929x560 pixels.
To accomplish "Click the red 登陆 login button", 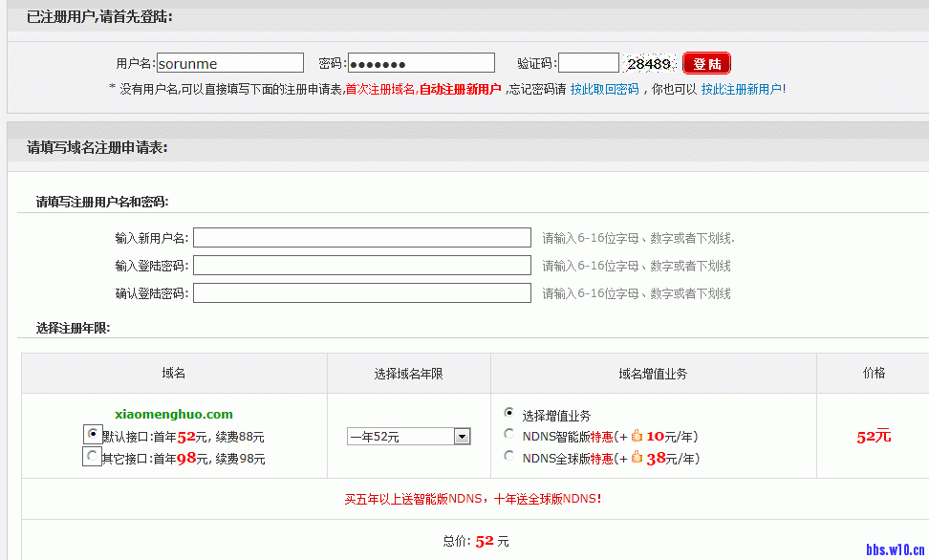I will pyautogui.click(x=706, y=62).
